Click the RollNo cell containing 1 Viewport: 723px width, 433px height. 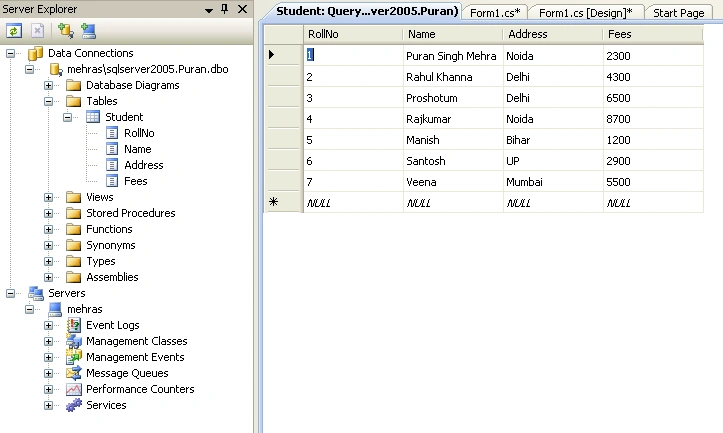pyautogui.click(x=353, y=55)
